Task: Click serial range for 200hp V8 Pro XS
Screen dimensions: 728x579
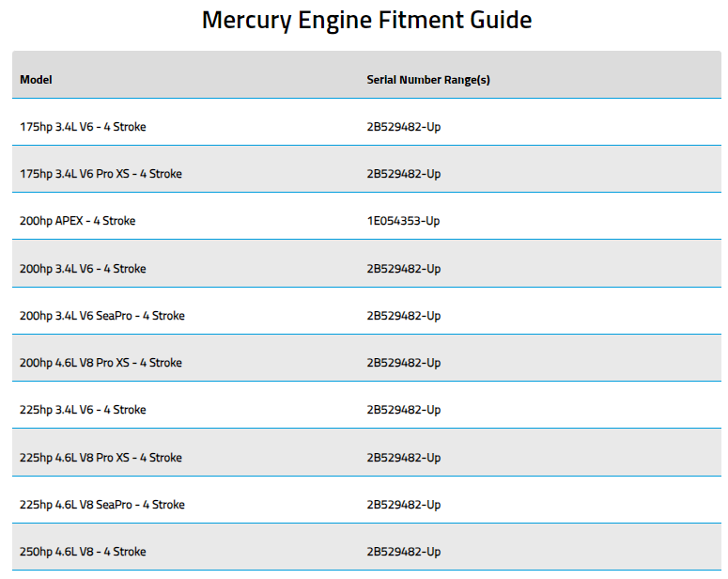Action: point(404,363)
